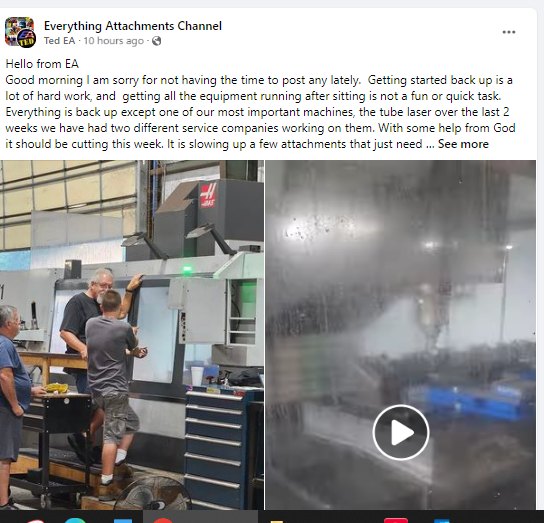
Task: Play the video with the play button
Action: coord(401,432)
